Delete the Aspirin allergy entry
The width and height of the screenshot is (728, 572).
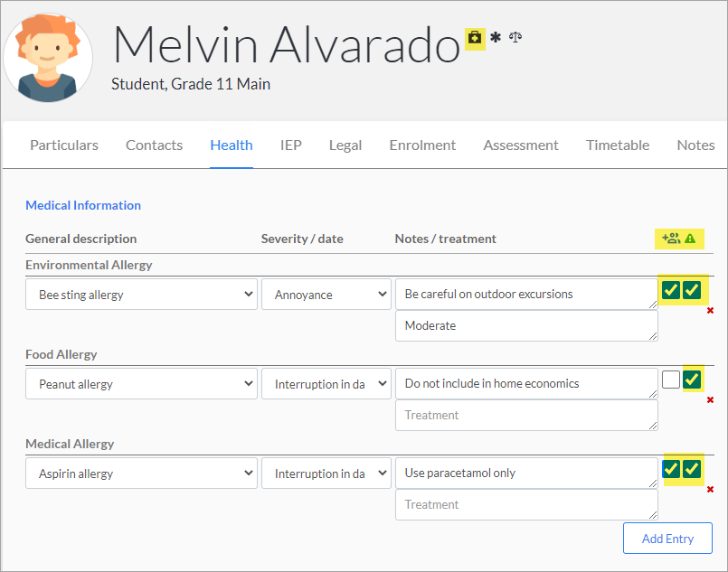click(x=710, y=490)
